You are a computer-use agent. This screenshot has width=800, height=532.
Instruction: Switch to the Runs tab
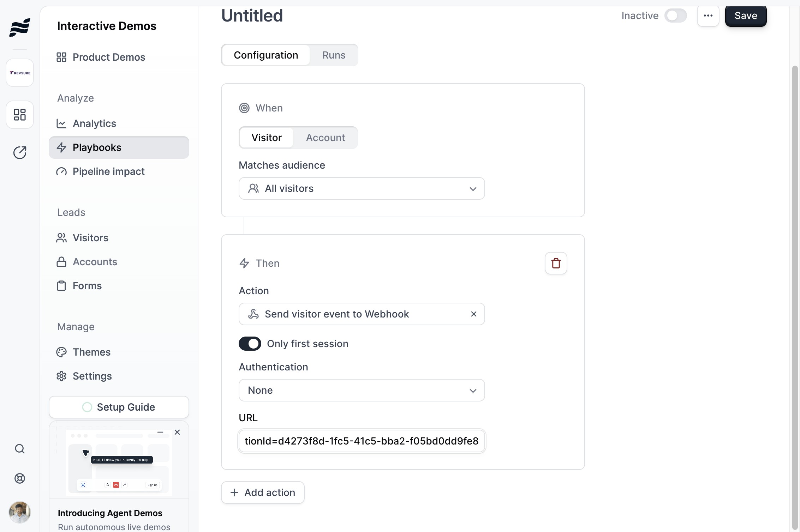coord(334,55)
